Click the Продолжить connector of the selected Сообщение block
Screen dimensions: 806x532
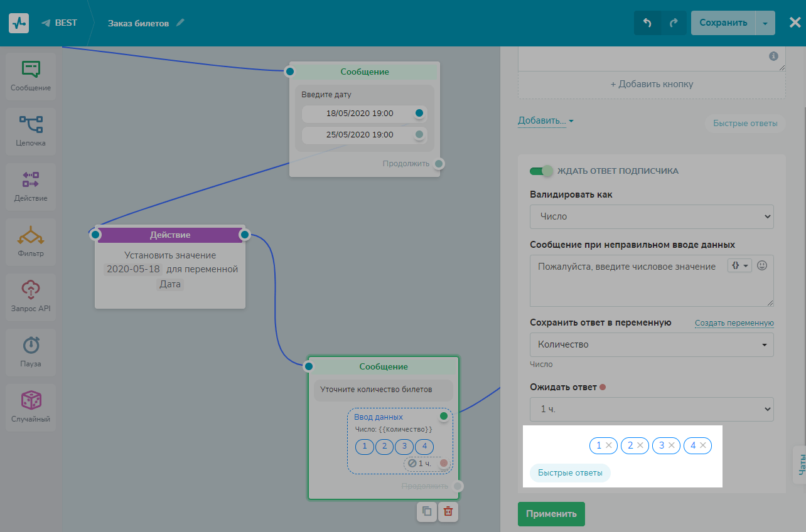(x=458, y=486)
